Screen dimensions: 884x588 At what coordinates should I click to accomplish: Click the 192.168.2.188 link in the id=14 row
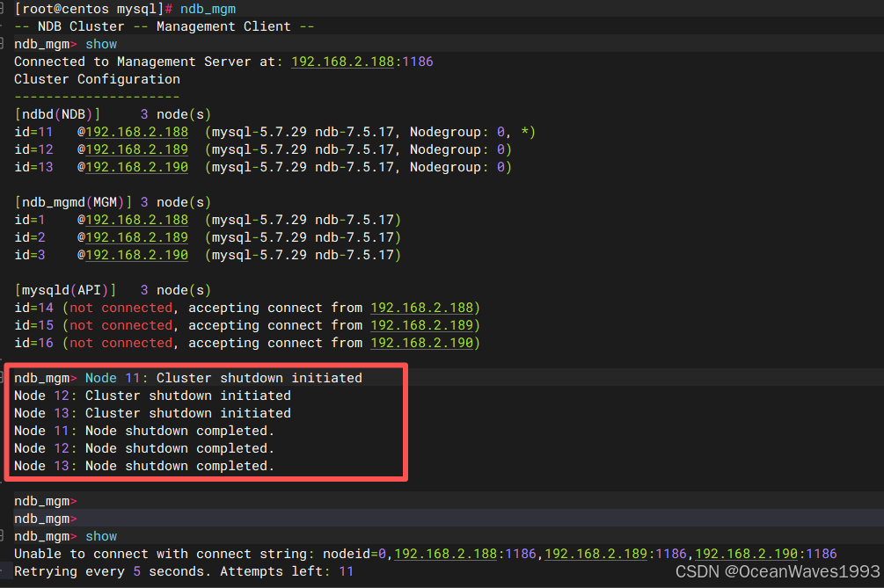421,308
